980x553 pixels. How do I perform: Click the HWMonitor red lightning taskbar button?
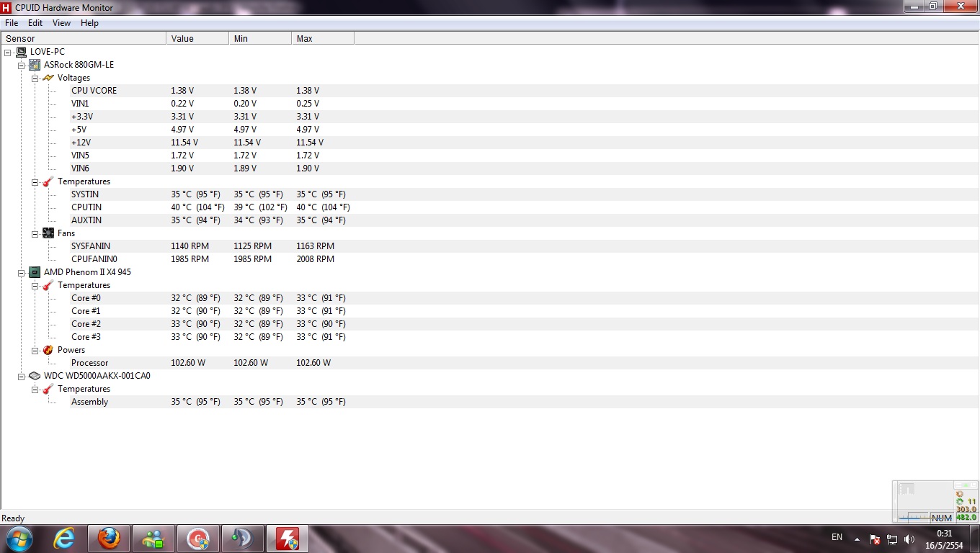[x=288, y=539]
